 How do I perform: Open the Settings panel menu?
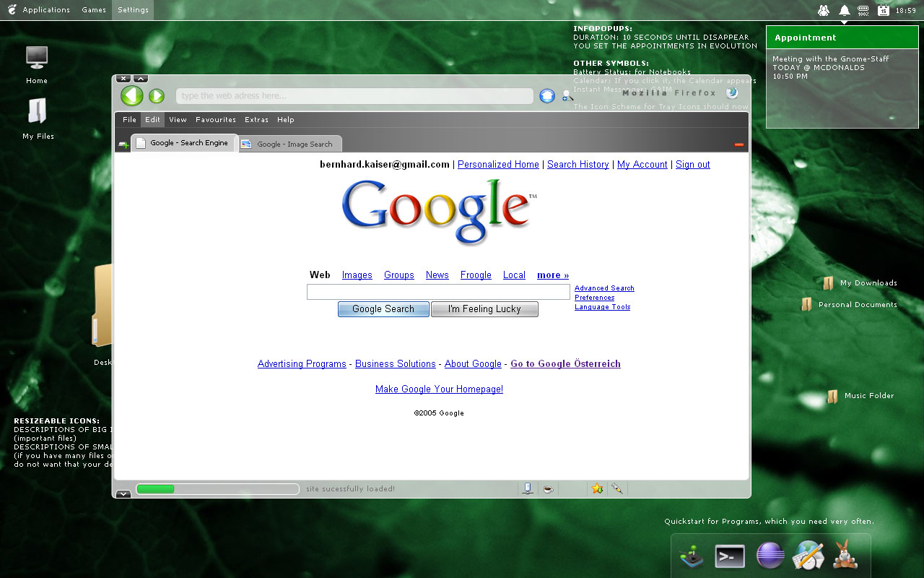(133, 10)
